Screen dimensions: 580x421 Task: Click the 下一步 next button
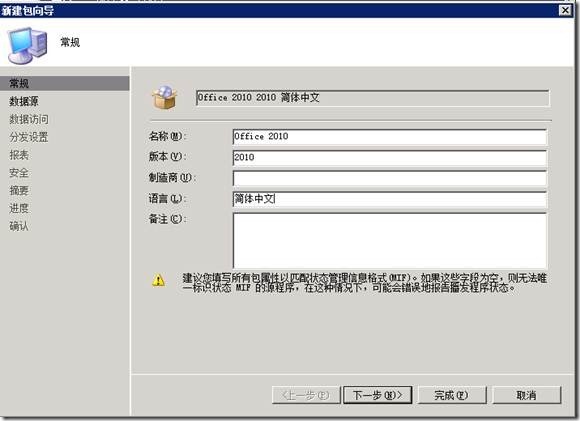click(x=378, y=395)
